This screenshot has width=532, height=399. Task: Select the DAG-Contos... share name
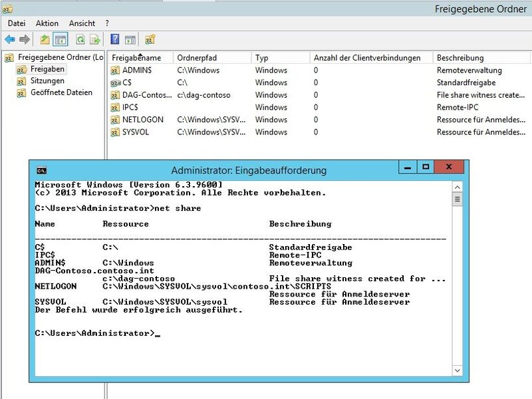(x=147, y=95)
